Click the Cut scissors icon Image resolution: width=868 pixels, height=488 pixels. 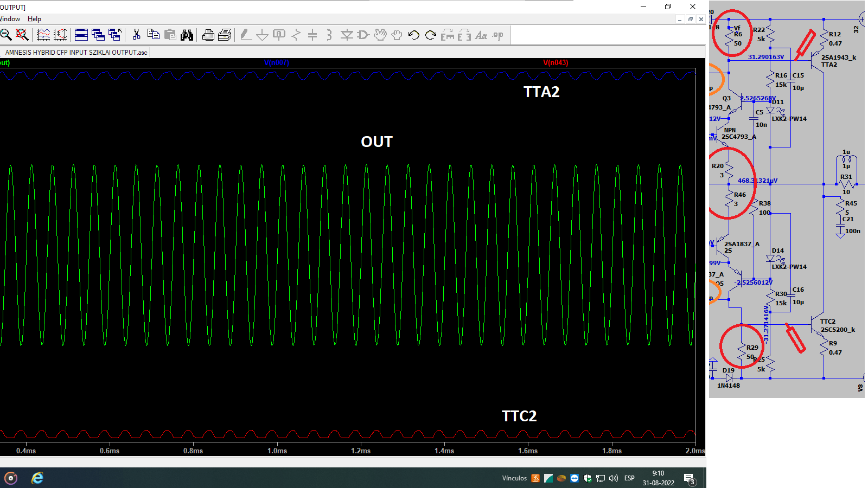[x=137, y=35]
